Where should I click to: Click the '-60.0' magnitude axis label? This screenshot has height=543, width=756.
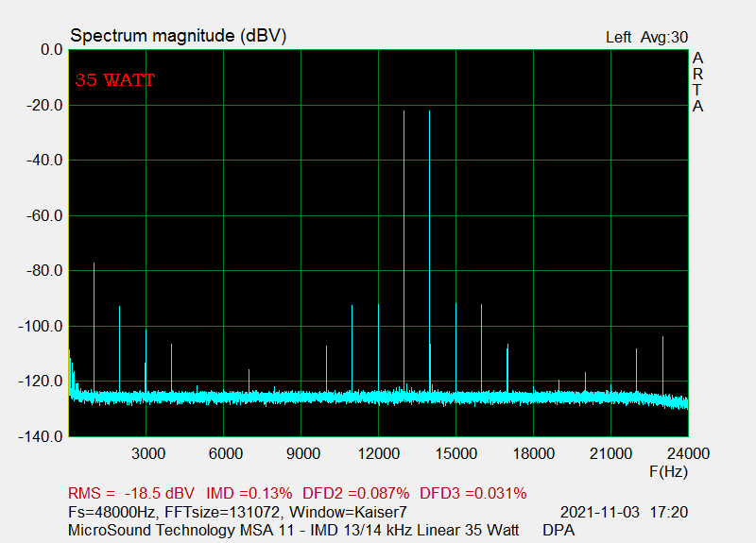44,216
